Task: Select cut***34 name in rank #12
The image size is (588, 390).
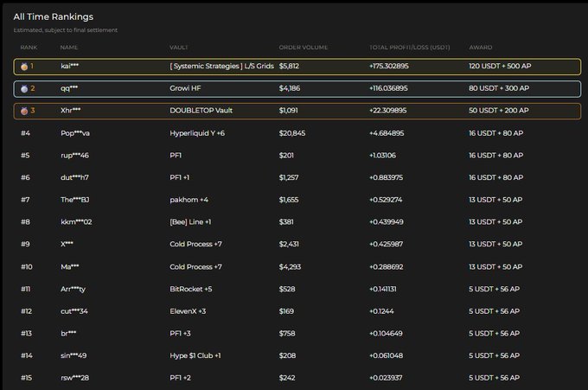Action: tap(74, 310)
